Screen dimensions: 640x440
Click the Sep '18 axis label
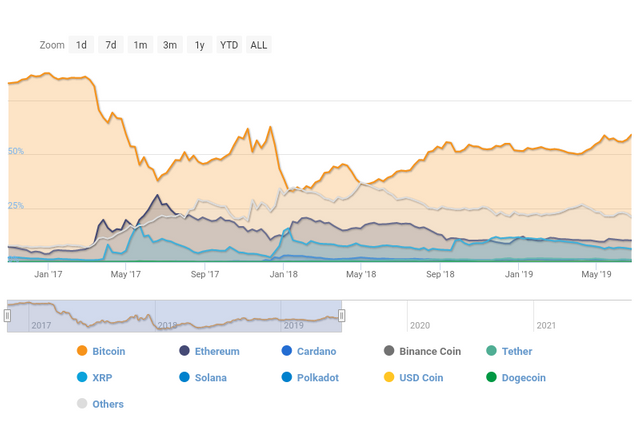click(440, 274)
